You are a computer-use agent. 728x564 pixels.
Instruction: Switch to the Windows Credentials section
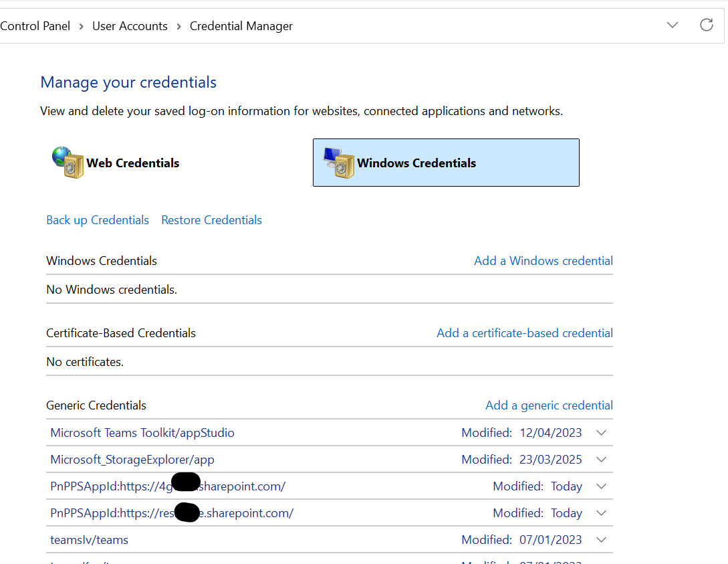pos(445,162)
